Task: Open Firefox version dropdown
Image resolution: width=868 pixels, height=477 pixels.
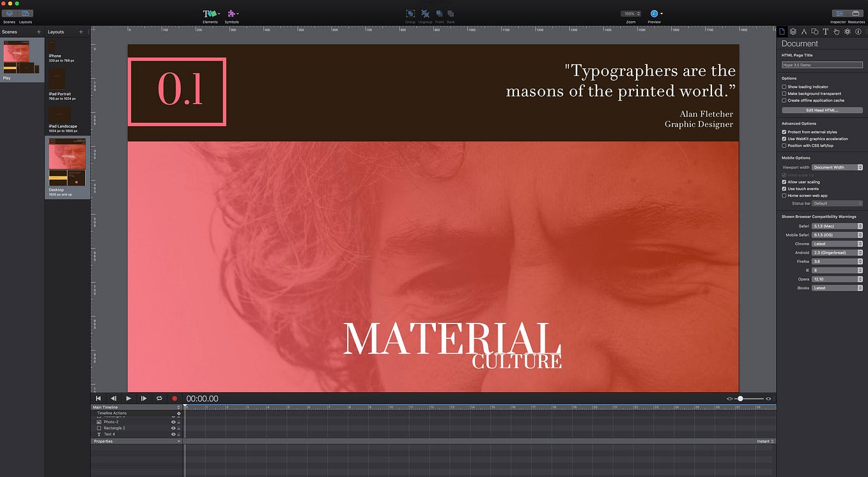Action: point(837,262)
